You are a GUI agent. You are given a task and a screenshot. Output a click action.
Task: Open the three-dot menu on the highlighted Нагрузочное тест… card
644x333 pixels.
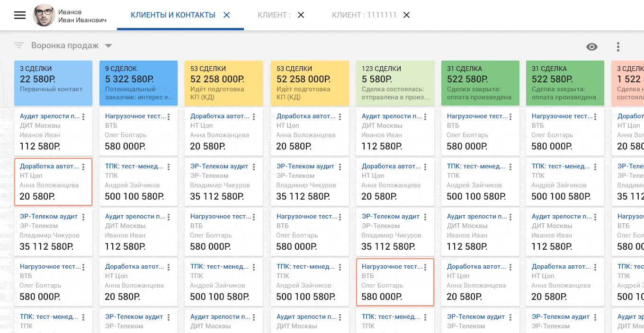point(425,267)
